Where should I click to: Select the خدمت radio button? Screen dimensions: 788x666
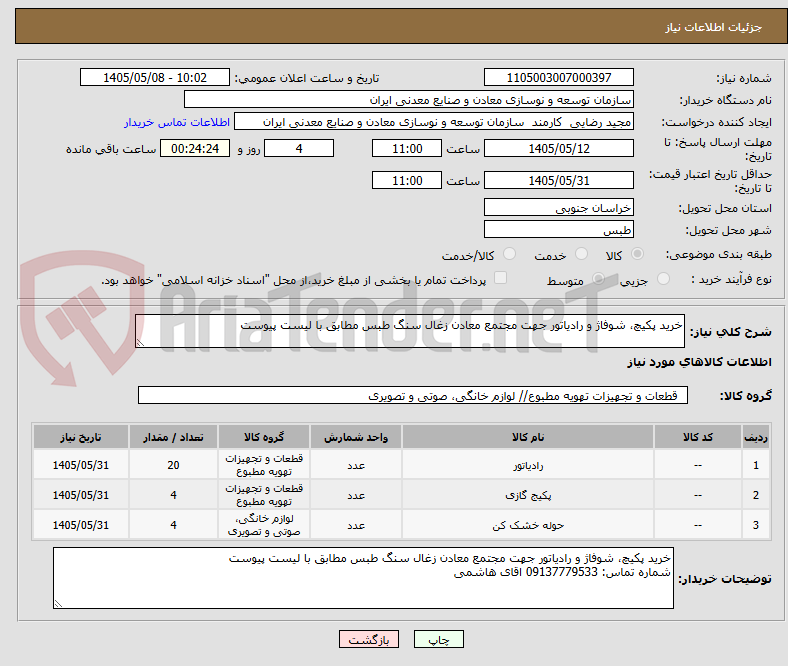tap(581, 254)
